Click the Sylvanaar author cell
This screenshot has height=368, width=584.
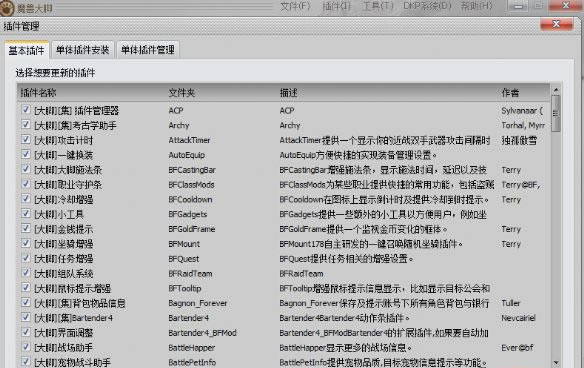pyautogui.click(x=522, y=111)
